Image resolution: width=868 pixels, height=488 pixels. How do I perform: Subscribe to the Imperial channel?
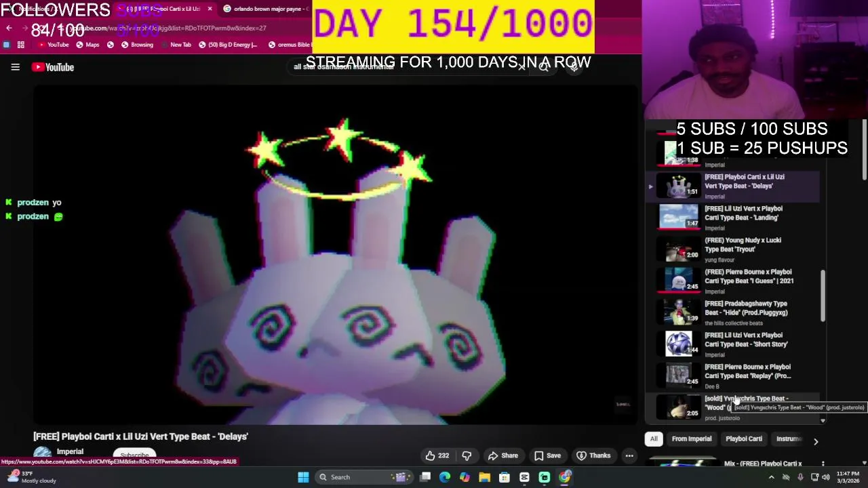[x=134, y=455]
